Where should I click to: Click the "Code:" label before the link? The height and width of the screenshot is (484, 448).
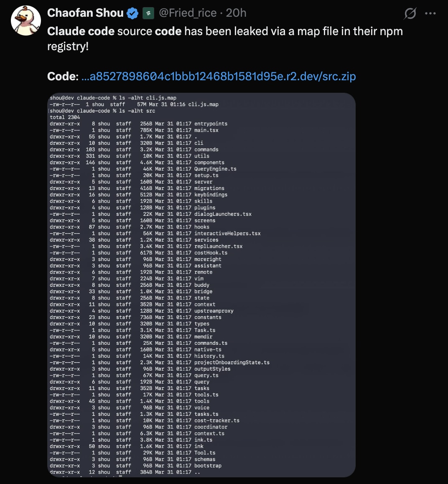(60, 76)
